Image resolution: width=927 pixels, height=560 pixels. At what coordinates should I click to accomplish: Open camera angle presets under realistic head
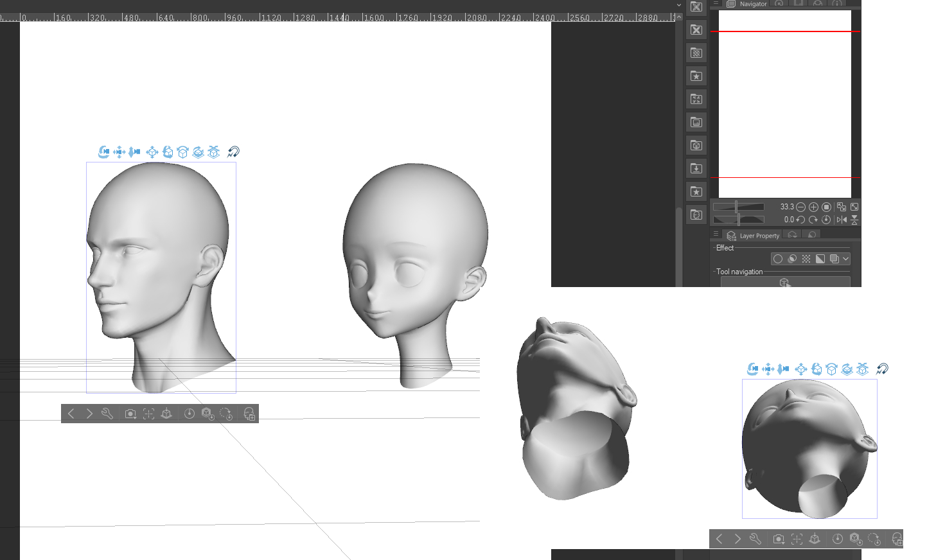pyautogui.click(x=130, y=414)
